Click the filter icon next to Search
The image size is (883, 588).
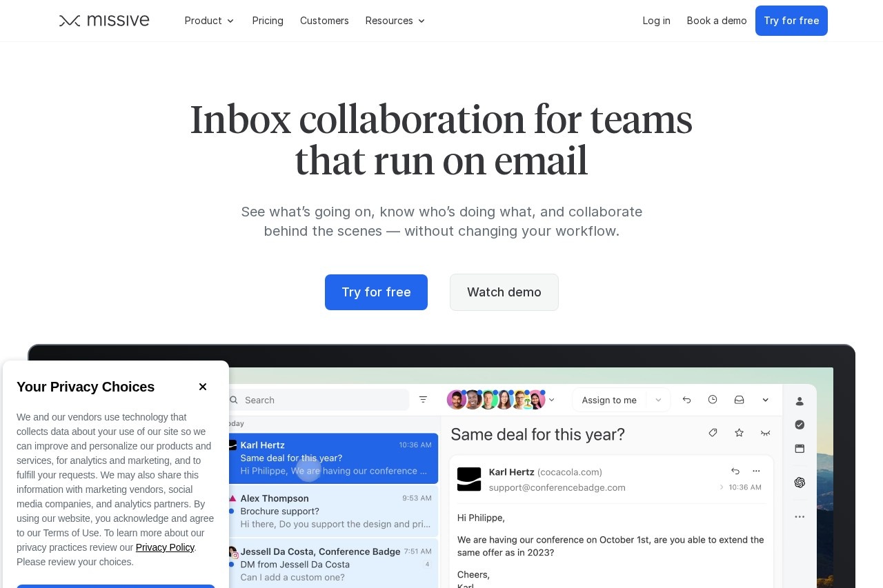pyautogui.click(x=423, y=400)
